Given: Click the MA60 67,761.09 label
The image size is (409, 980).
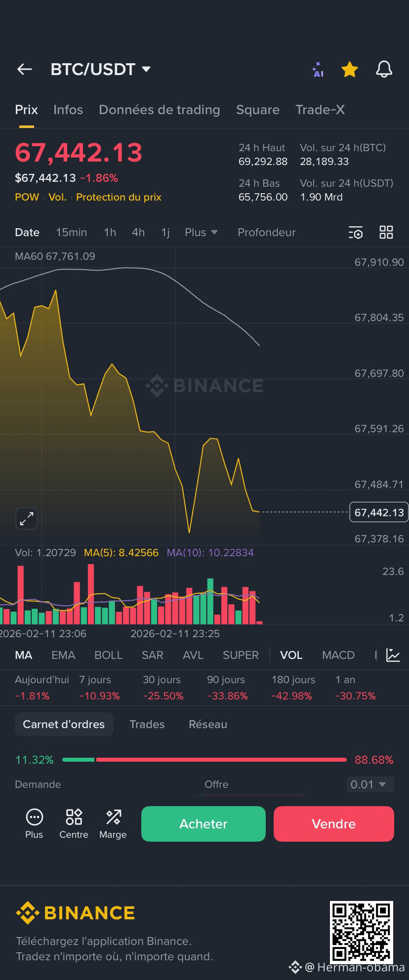Looking at the screenshot, I should 55,256.
